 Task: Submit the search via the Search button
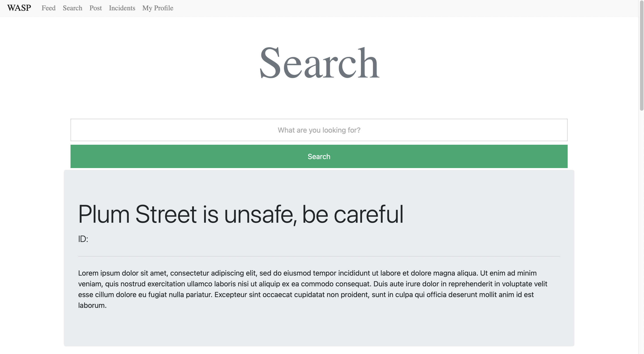point(319,156)
